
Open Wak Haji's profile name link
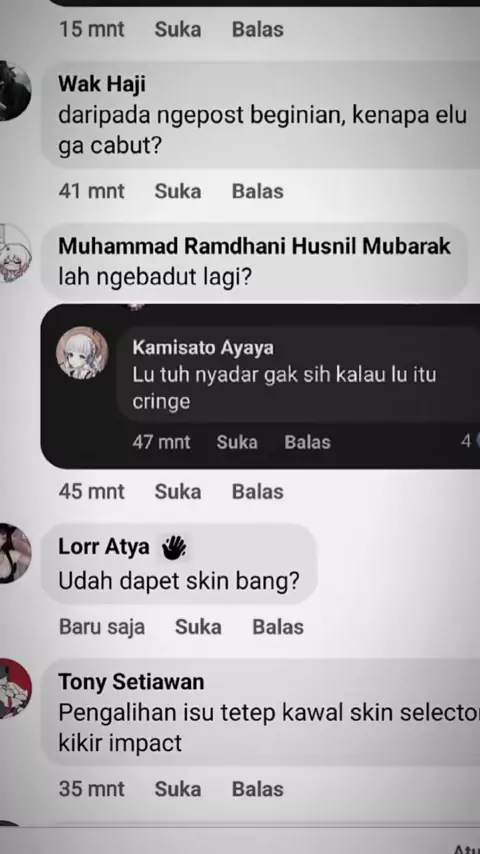(x=102, y=84)
